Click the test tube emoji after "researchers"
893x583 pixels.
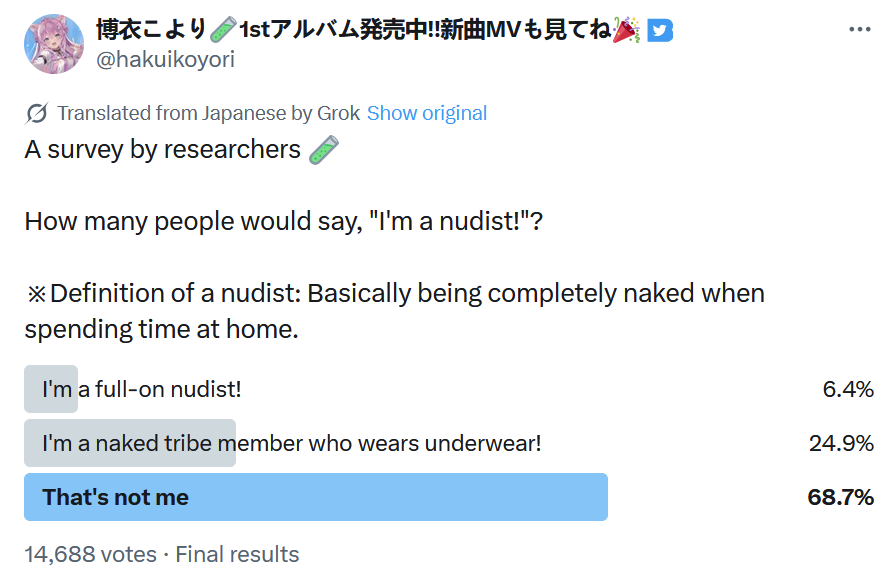click(x=324, y=150)
